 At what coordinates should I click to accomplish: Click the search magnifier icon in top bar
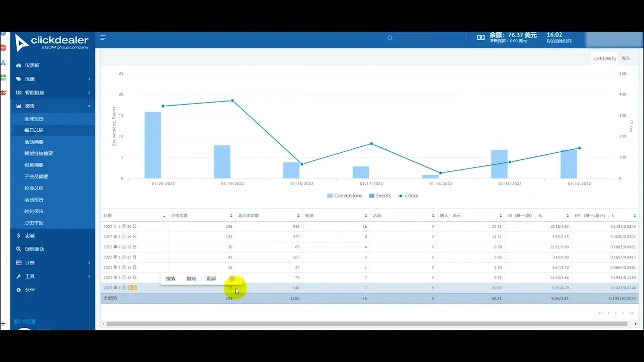(x=390, y=38)
